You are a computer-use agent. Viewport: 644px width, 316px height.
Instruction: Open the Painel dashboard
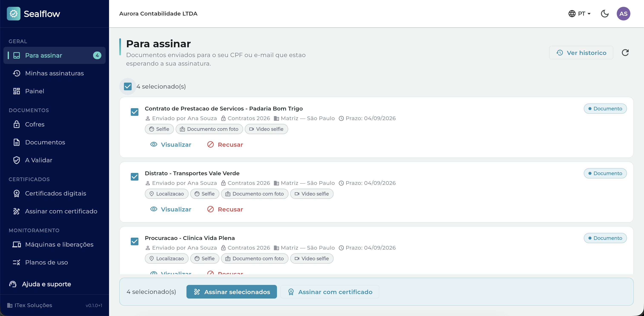coord(55,91)
